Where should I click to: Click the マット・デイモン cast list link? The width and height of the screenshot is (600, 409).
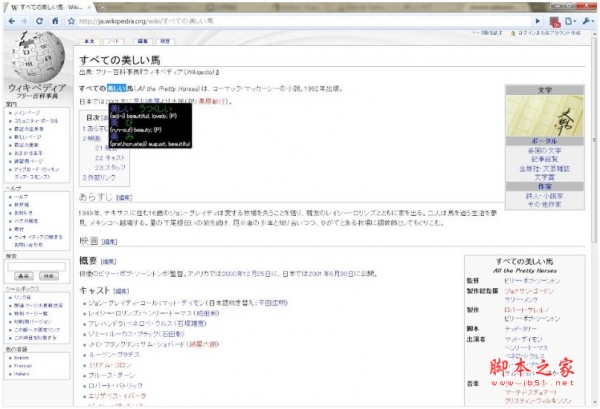(183, 303)
